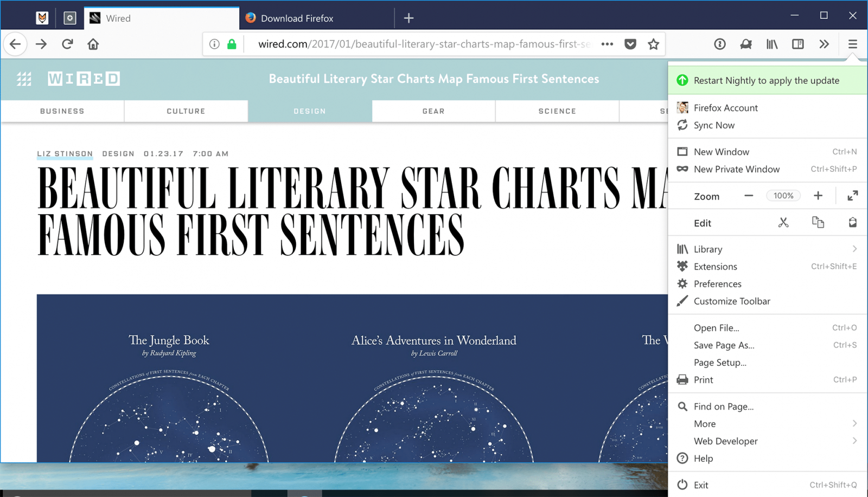
Task: Select New Private Window menu item
Action: coord(736,169)
